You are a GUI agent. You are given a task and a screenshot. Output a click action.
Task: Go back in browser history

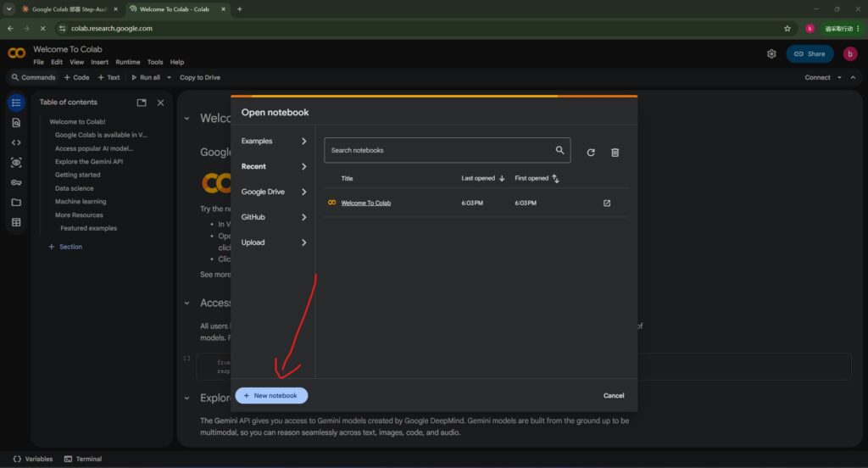point(10,28)
